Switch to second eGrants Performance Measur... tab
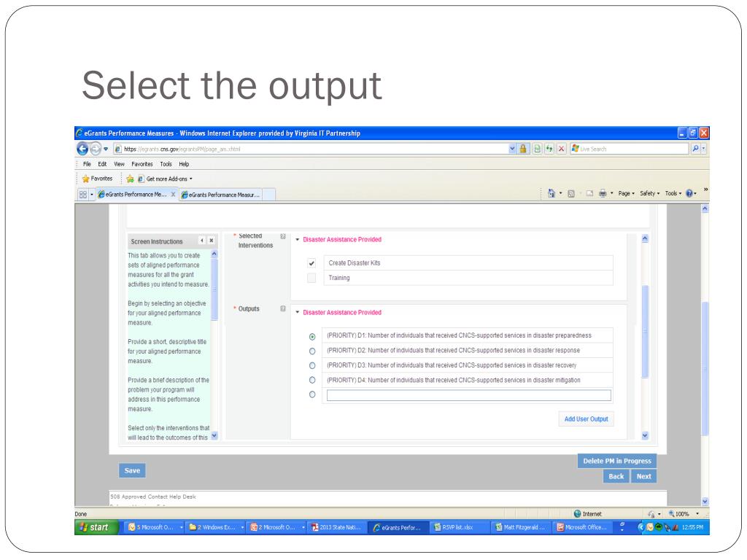Viewport: 747px width, 560px height. click(x=220, y=195)
